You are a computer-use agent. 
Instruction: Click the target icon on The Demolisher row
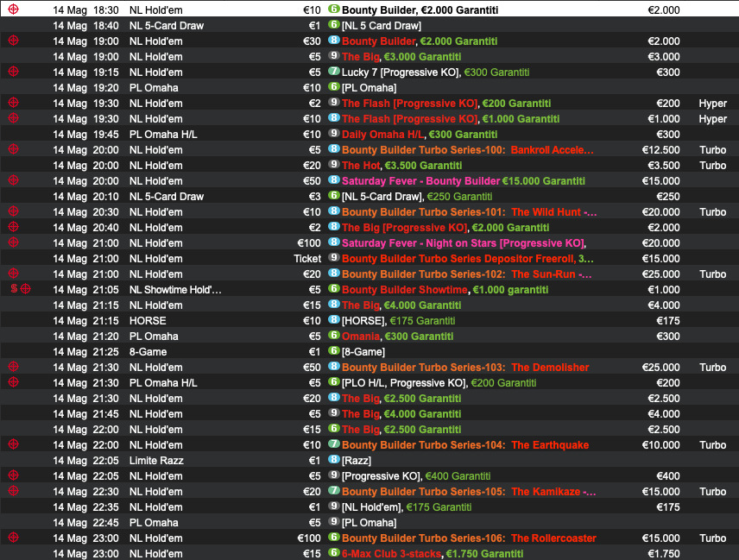(13, 367)
